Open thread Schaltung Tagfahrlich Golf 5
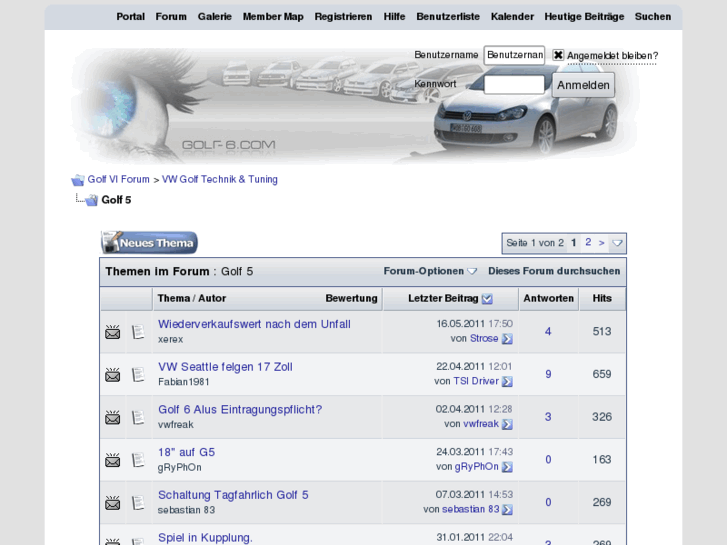Image resolution: width=727 pixels, height=545 pixels. (x=233, y=495)
